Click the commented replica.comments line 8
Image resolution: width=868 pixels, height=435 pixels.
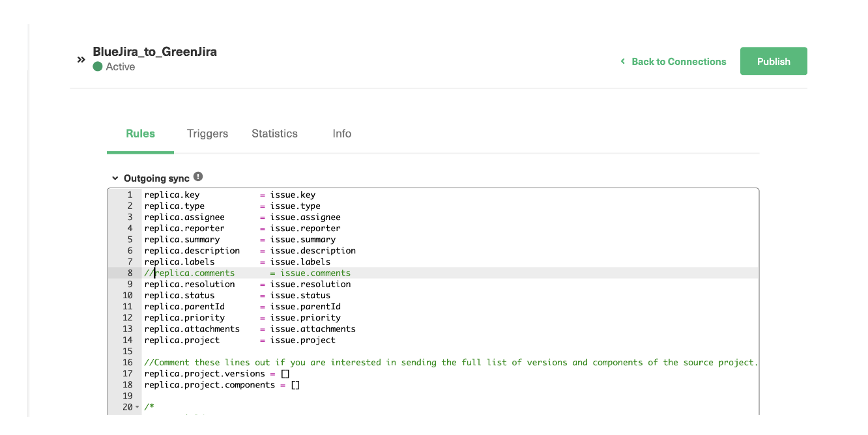point(247,273)
